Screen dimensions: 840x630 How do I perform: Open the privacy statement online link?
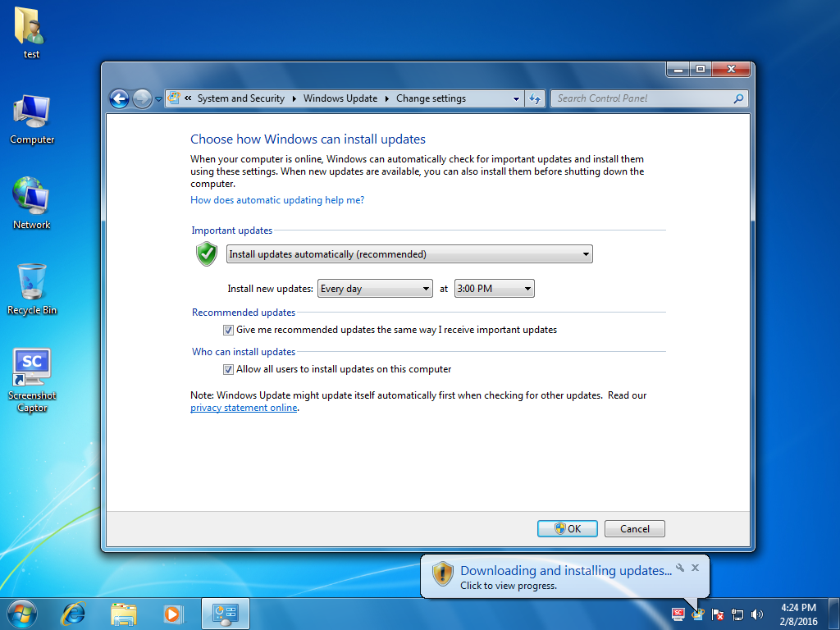(244, 408)
